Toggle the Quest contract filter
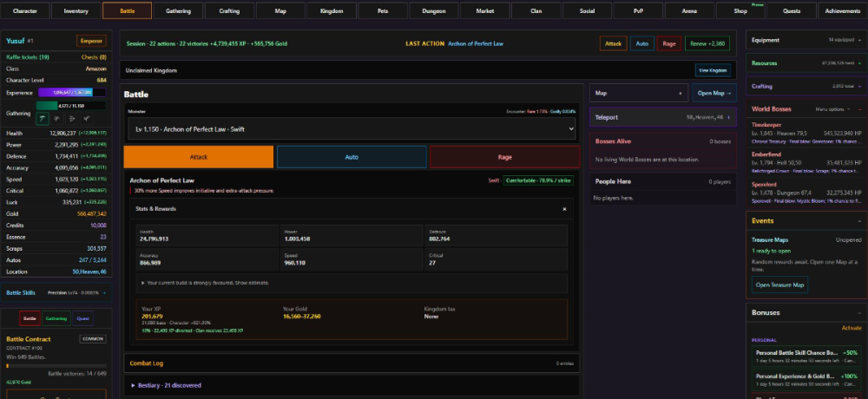 [x=82, y=318]
